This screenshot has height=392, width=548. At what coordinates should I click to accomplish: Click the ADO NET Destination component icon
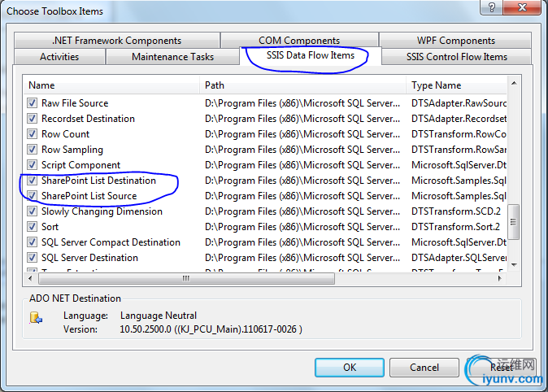pos(36,317)
